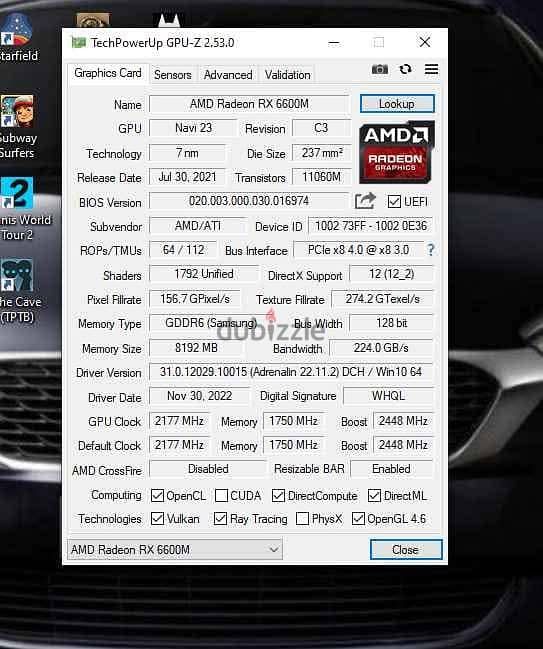The height and width of the screenshot is (649, 543).
Task: Click the Default Clock 2177 MHz value
Action: tap(179, 445)
